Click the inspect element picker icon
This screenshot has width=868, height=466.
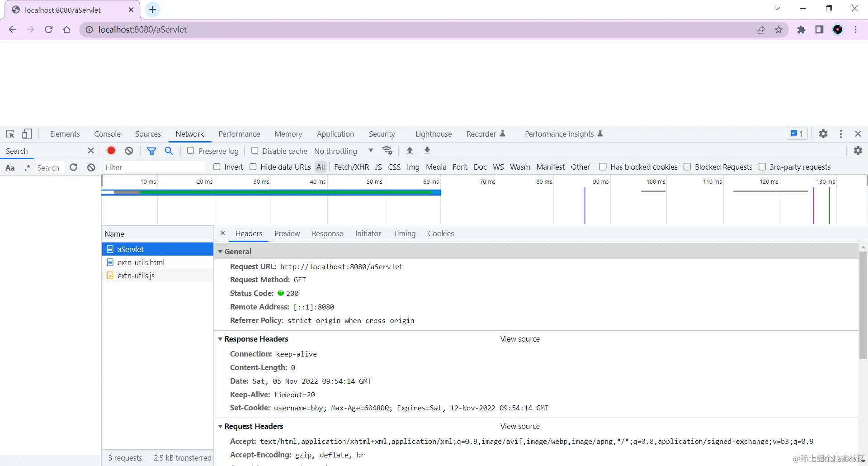tap(10, 134)
